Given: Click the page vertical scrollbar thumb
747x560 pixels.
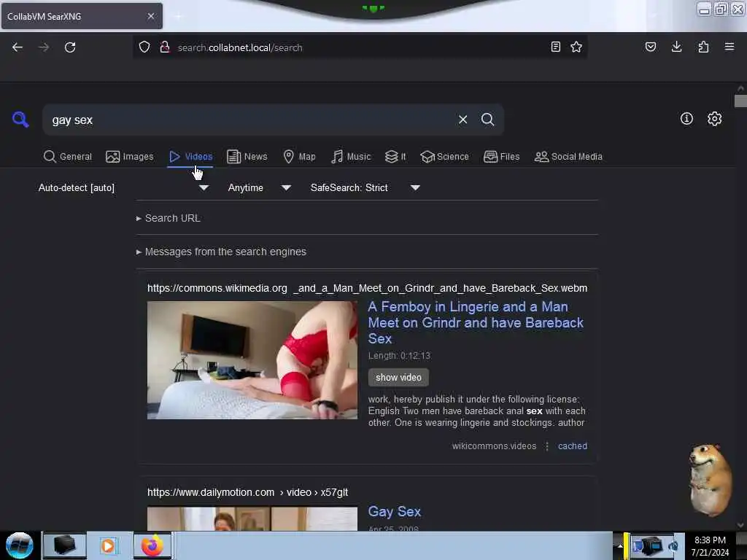Looking at the screenshot, I should [x=740, y=101].
